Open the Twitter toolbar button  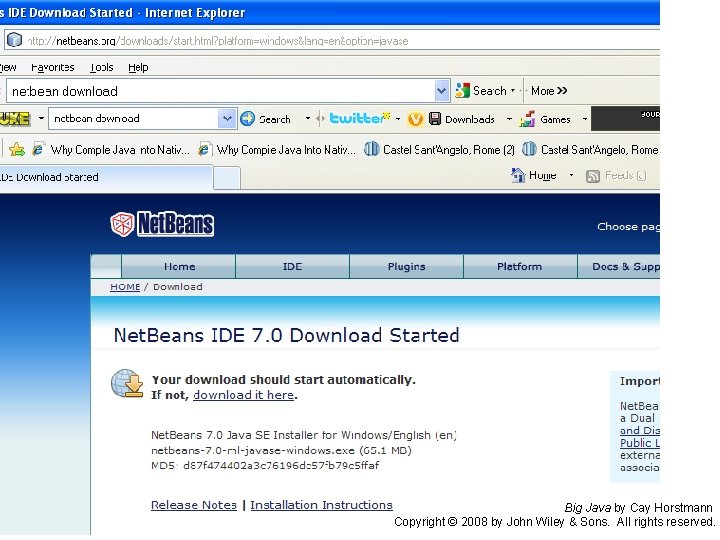click(360, 118)
